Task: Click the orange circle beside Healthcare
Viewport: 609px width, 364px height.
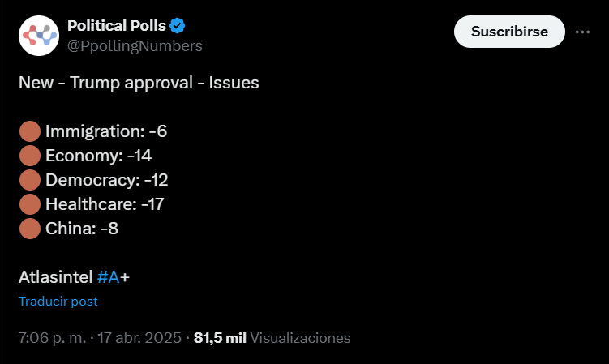Action: tap(30, 204)
